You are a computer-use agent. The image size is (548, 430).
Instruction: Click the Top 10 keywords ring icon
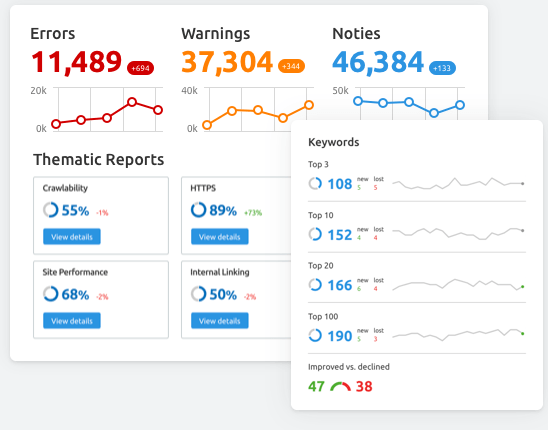(x=315, y=234)
